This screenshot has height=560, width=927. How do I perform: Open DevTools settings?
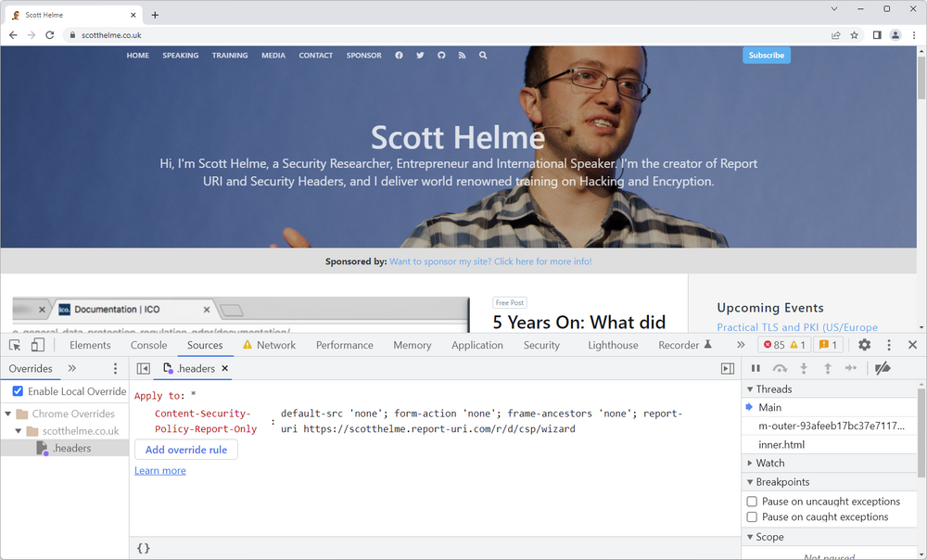click(864, 344)
